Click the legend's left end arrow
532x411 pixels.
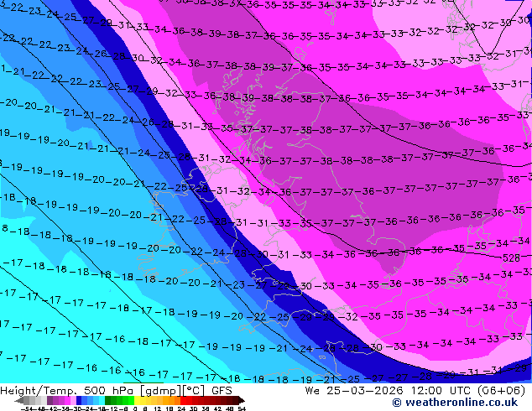(x=19, y=400)
